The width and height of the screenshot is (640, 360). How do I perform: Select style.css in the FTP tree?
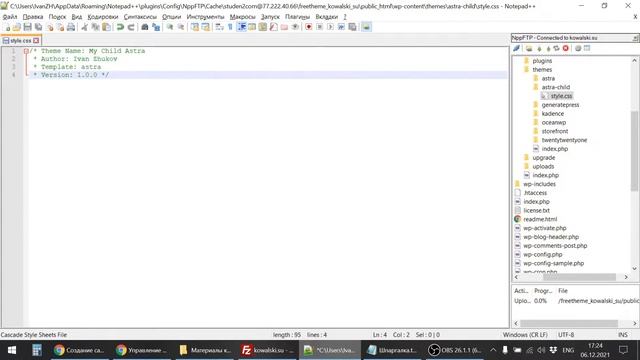point(561,96)
